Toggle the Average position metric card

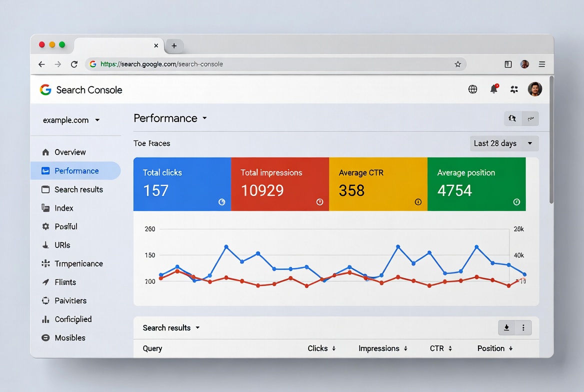click(x=475, y=184)
